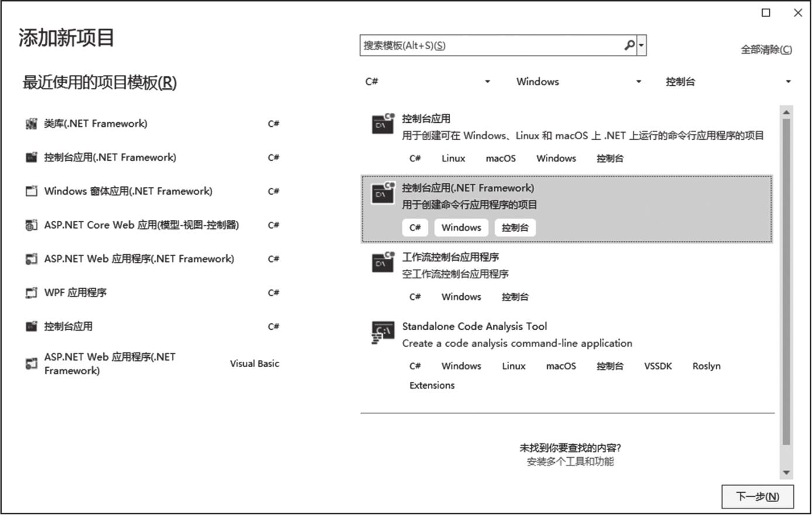
Task: Click the 工作流控制台应用程序 icon
Action: (x=383, y=262)
